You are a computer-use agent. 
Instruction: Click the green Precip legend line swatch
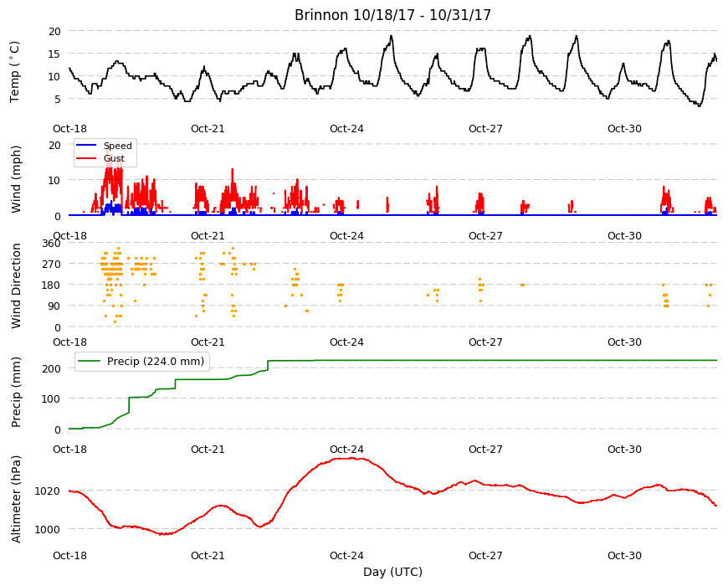pyautogui.click(x=90, y=362)
